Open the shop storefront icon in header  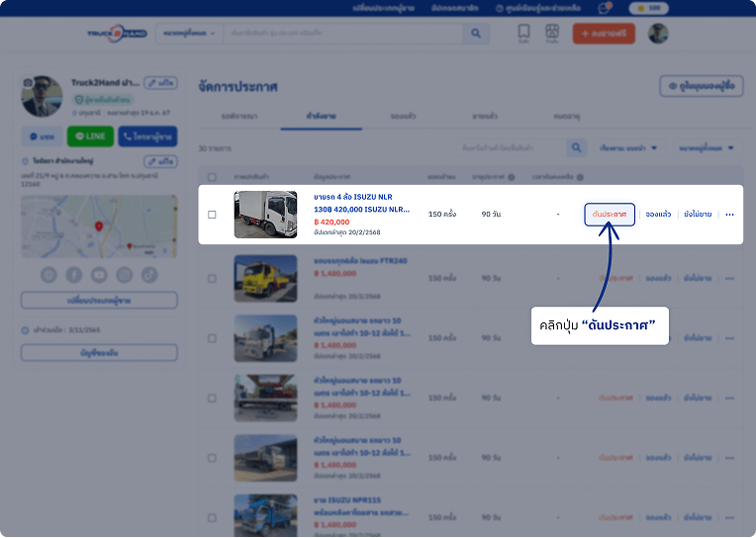coord(552,33)
